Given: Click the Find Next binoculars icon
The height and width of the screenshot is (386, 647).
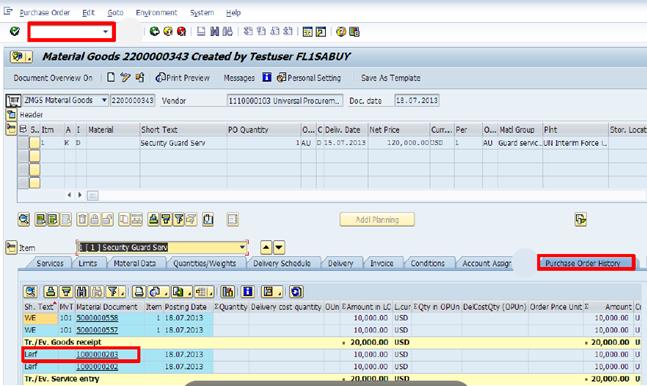Looking at the screenshot, I should 228,31.
